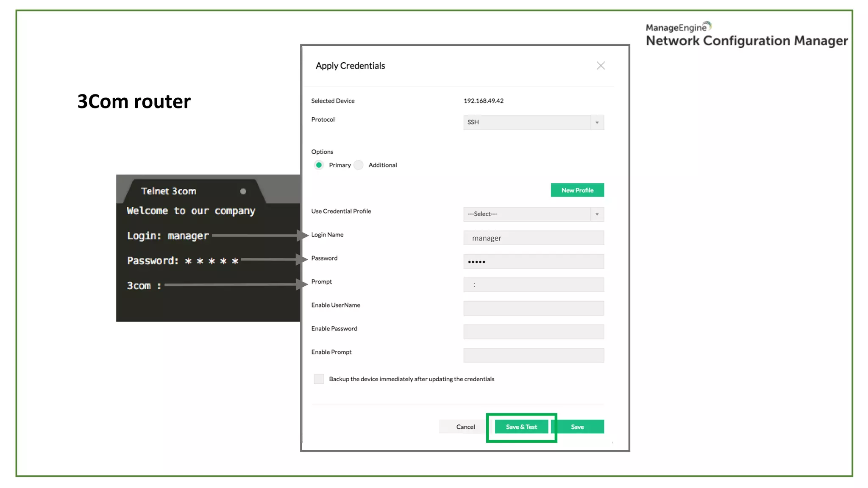Select the Additional radio option
The height and width of the screenshot is (488, 868).
coord(359,165)
